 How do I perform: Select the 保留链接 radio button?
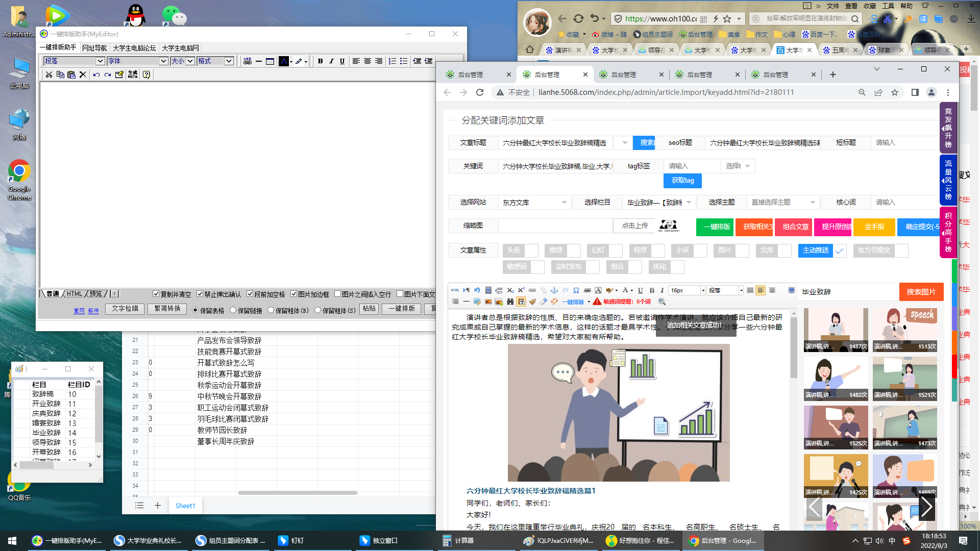click(x=233, y=310)
